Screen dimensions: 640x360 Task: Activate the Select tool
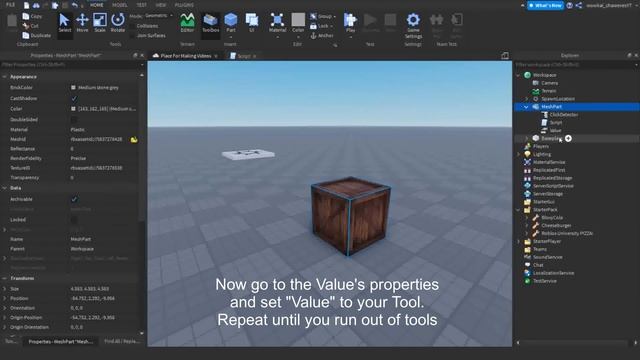pos(64,23)
